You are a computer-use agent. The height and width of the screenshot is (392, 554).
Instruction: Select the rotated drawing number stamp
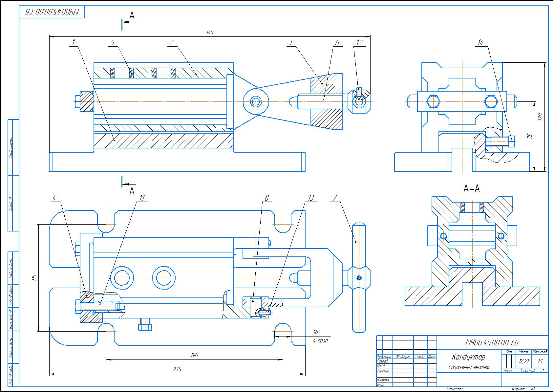(x=52, y=12)
